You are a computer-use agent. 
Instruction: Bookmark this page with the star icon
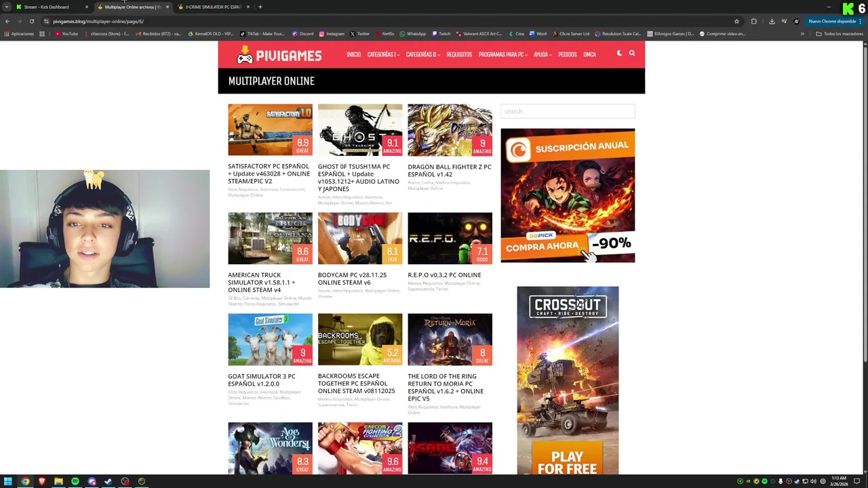click(x=736, y=21)
